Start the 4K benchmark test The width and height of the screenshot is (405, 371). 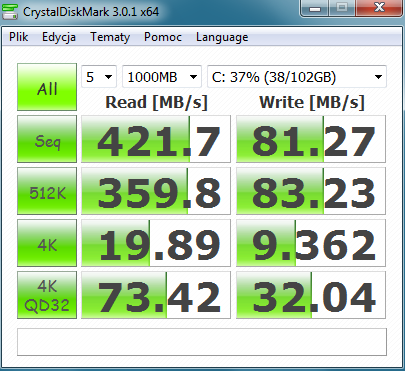click(x=47, y=243)
